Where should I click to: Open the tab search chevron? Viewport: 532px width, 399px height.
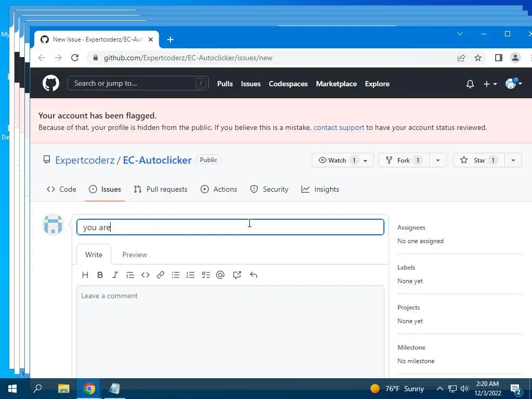point(460,34)
